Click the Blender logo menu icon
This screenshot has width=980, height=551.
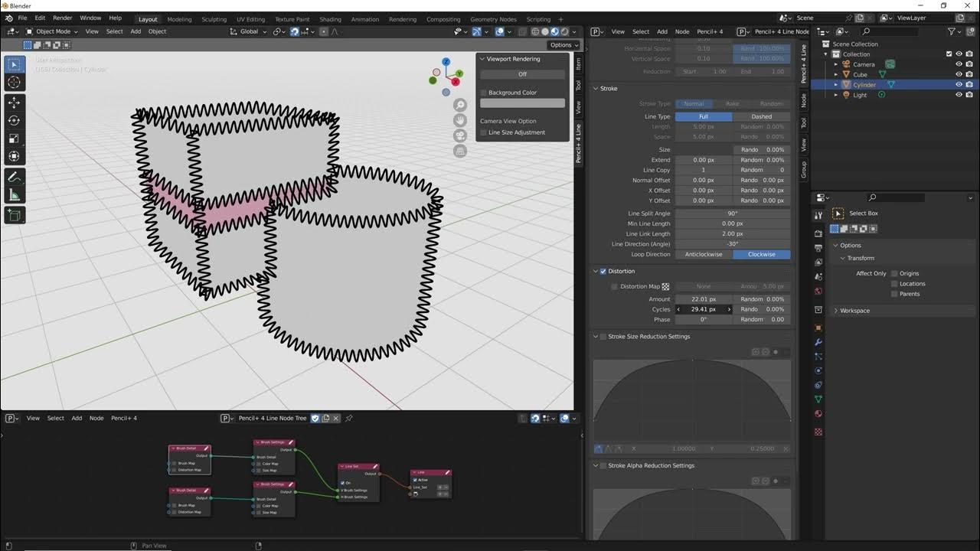click(8, 18)
